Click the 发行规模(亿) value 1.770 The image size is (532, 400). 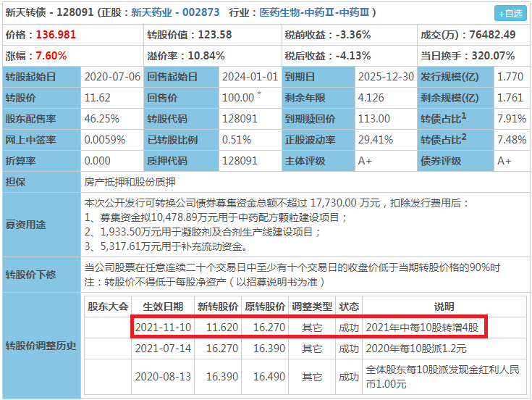[x=510, y=77]
